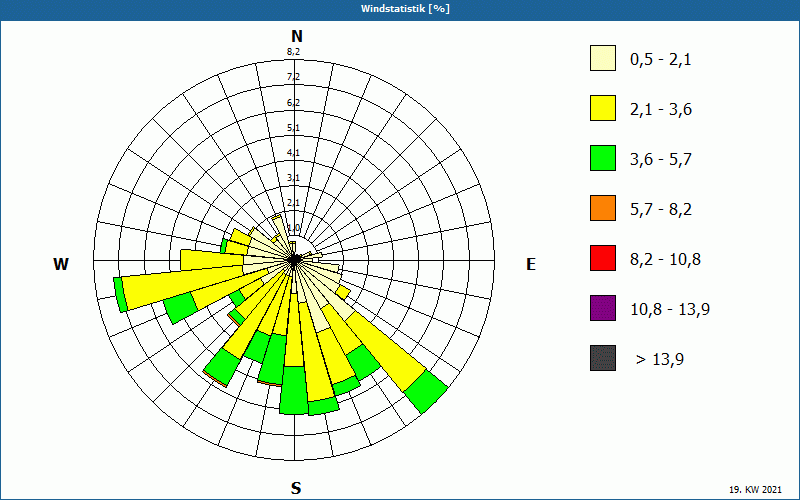This screenshot has height=500, width=800.
Task: Click the pale yellow 0,5 - 2,1 legend swatch
Action: (603, 58)
